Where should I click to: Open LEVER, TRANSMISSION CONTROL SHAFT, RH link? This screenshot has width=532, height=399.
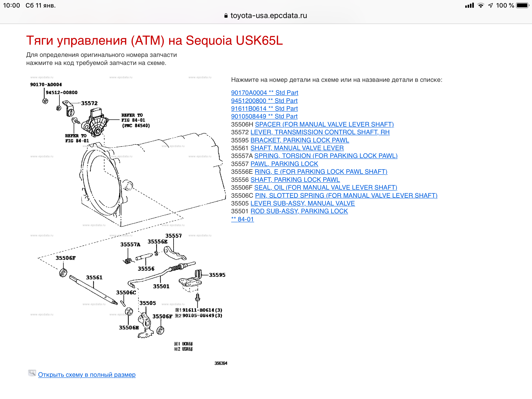(x=320, y=132)
